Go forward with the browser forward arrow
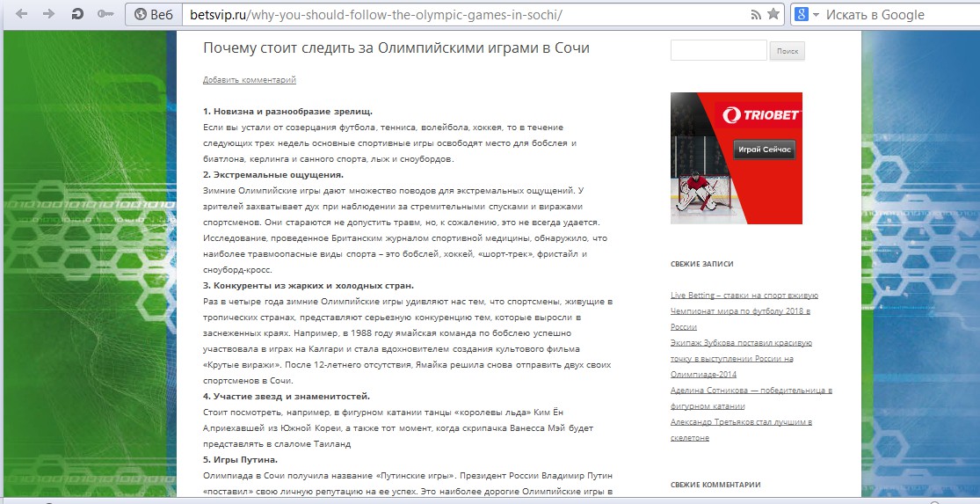The height and width of the screenshot is (504, 980). click(x=48, y=14)
